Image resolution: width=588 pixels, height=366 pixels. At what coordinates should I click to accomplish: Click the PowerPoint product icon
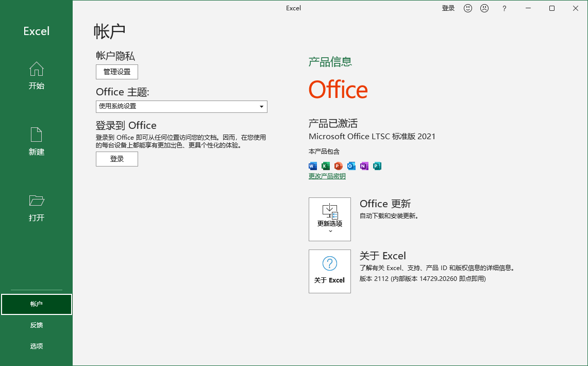coord(338,166)
